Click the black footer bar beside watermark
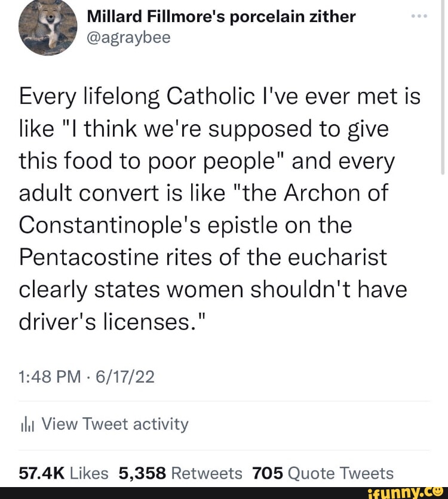This screenshot has height=499, width=448. pyautogui.click(x=179, y=492)
